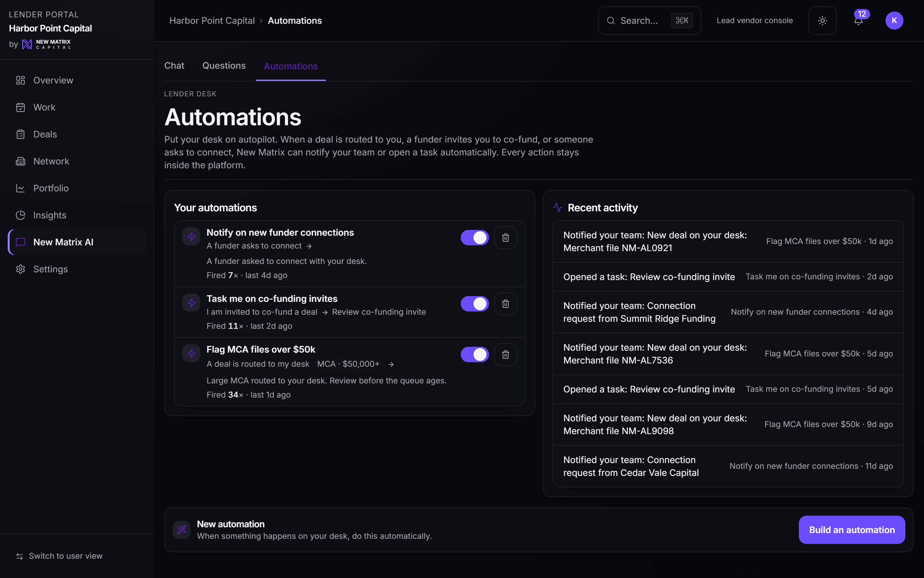Click the Settings gear icon
This screenshot has height=578, width=924.
pyautogui.click(x=21, y=269)
